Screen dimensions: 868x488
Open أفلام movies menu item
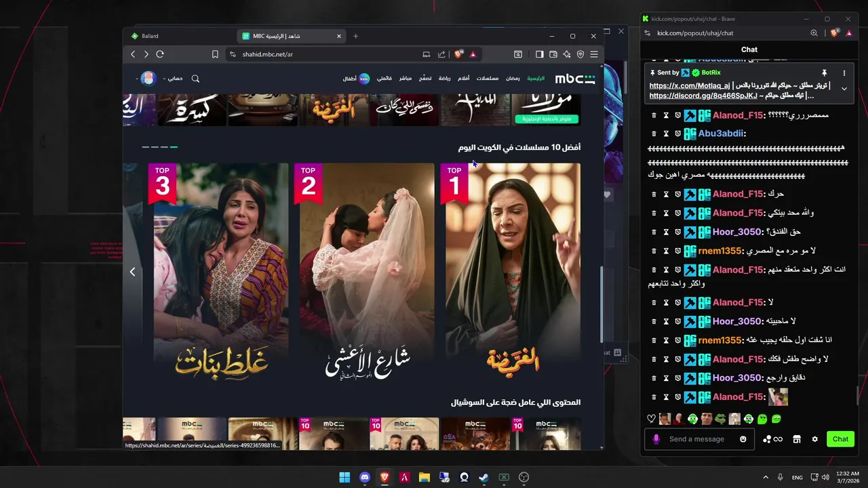point(463,79)
